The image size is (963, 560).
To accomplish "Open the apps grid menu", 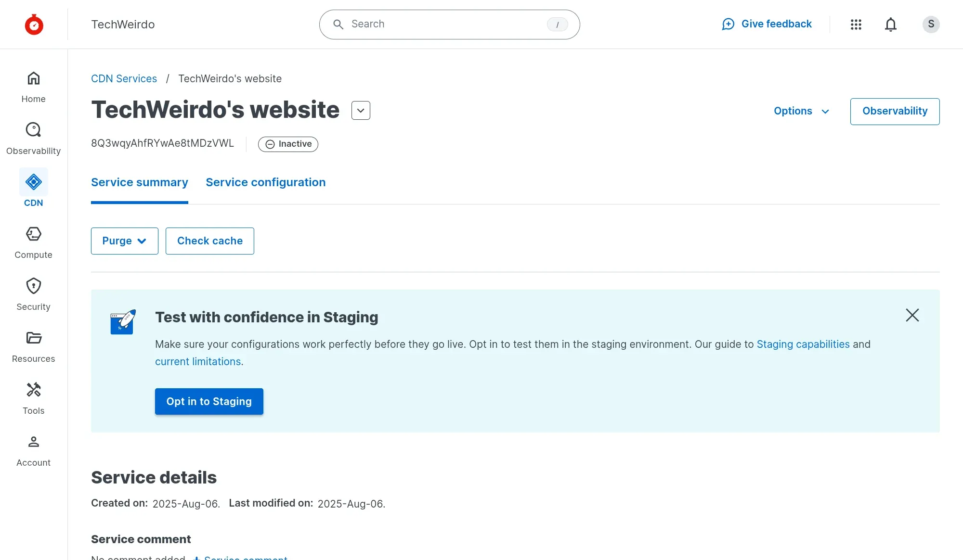I will coord(856,24).
